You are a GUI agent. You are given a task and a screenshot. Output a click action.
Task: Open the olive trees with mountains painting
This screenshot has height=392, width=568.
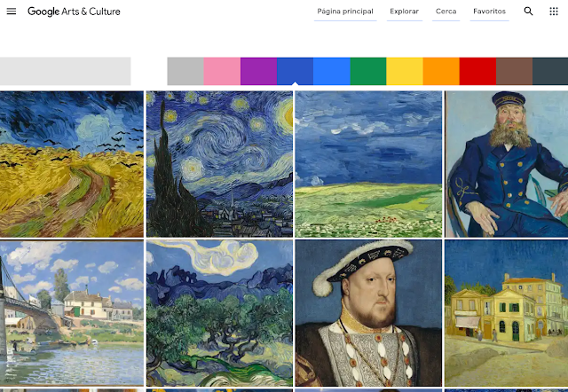[x=219, y=313]
